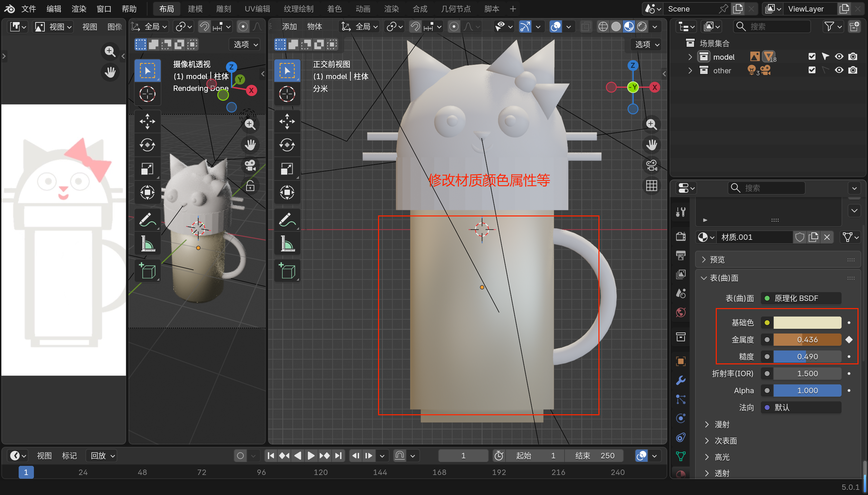The height and width of the screenshot is (495, 868).
Task: Expand the model collection tree
Action: (690, 57)
